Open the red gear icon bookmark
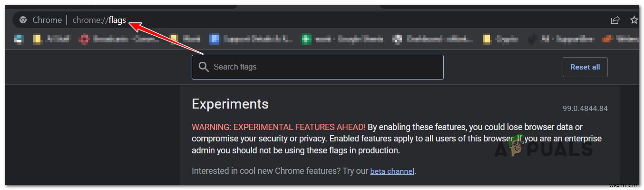 click(119, 40)
